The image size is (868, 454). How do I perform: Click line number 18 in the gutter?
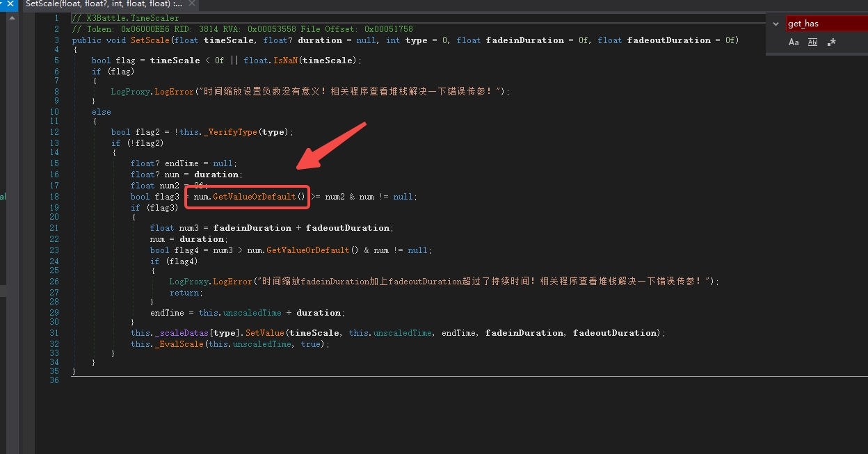click(54, 197)
